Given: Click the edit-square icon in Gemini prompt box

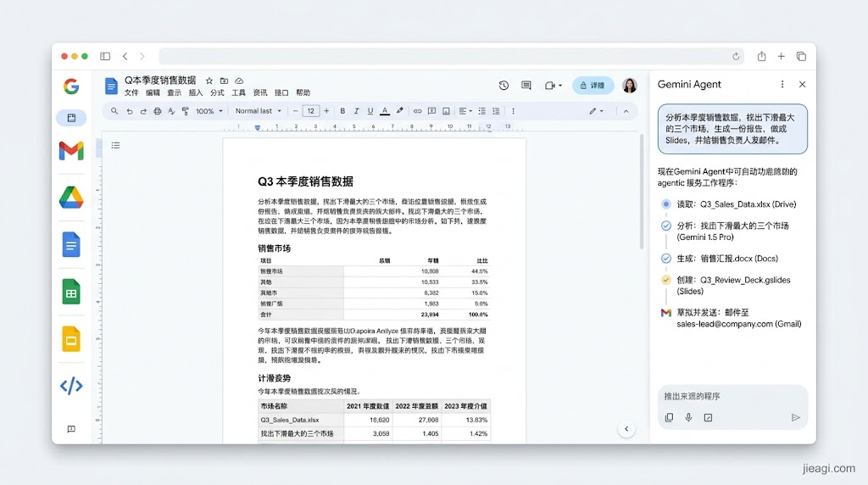Looking at the screenshot, I should point(708,417).
